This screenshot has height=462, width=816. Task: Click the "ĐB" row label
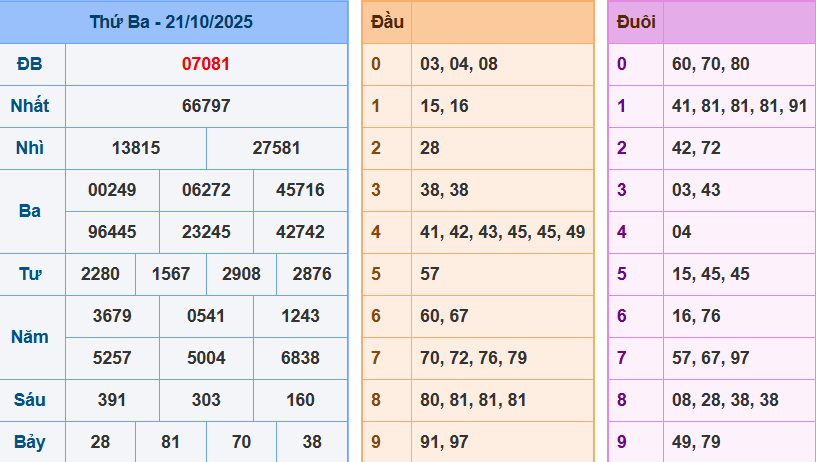[30, 64]
